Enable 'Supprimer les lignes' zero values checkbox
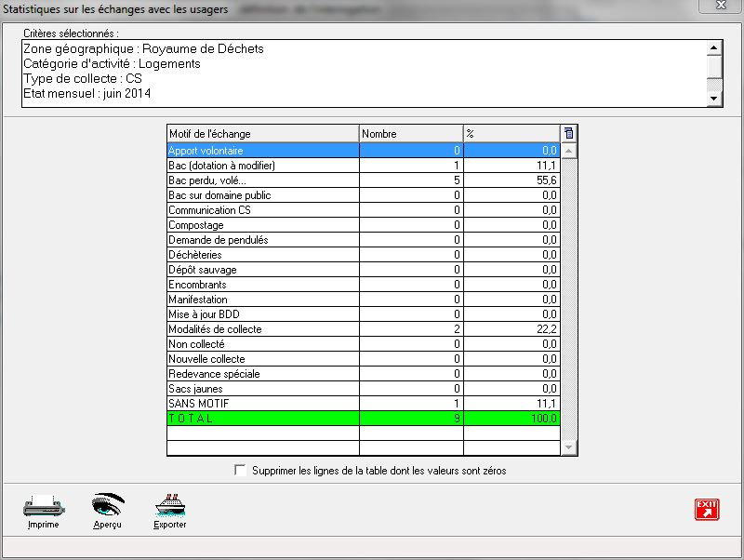This screenshot has width=744, height=560. click(x=242, y=471)
